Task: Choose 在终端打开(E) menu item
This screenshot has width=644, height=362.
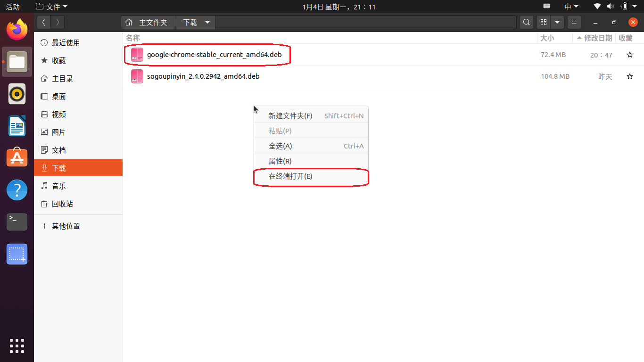Action: 311,176
